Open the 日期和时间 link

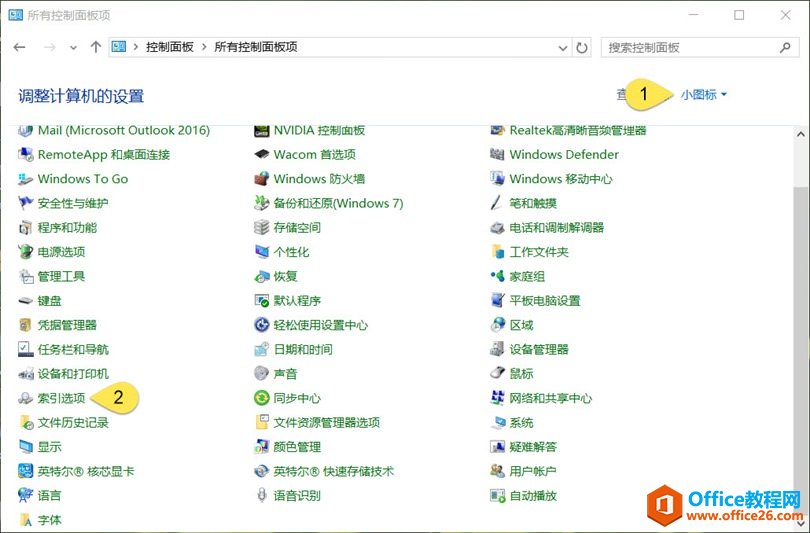point(303,349)
